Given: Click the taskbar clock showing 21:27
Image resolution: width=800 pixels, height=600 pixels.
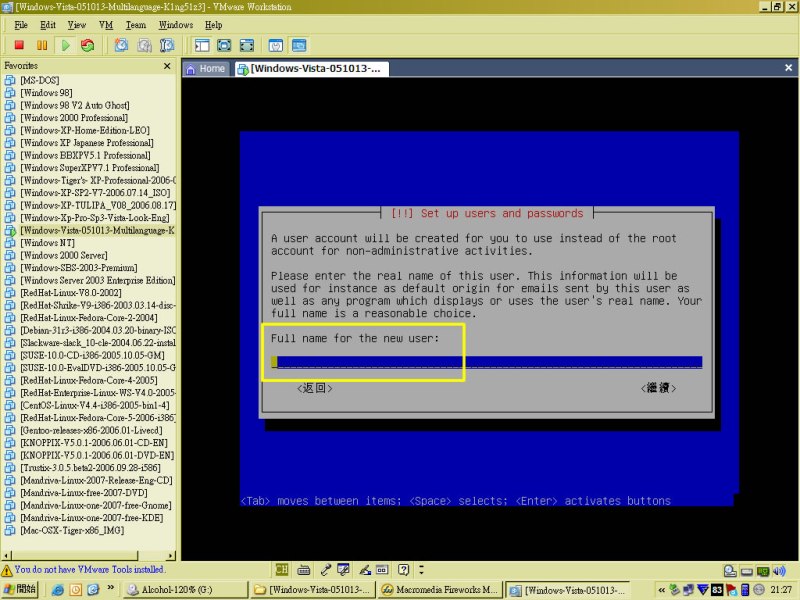Looking at the screenshot, I should tap(781, 590).
